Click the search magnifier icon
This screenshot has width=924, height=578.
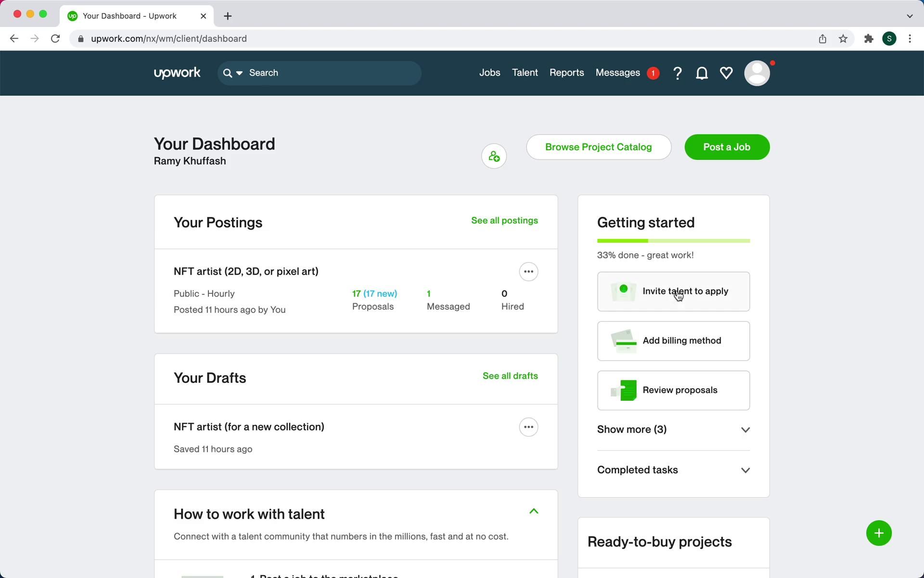(x=228, y=73)
